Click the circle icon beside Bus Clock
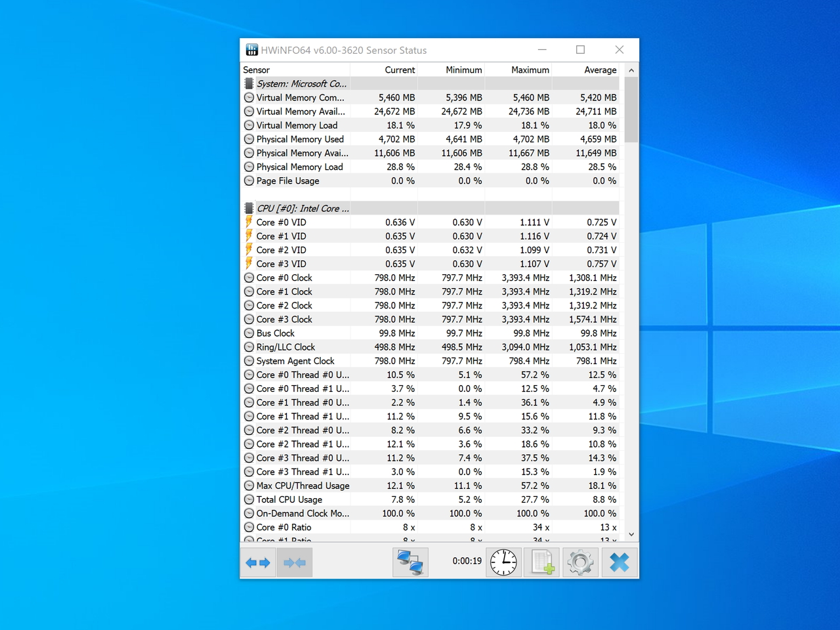The width and height of the screenshot is (840, 630). pos(249,333)
